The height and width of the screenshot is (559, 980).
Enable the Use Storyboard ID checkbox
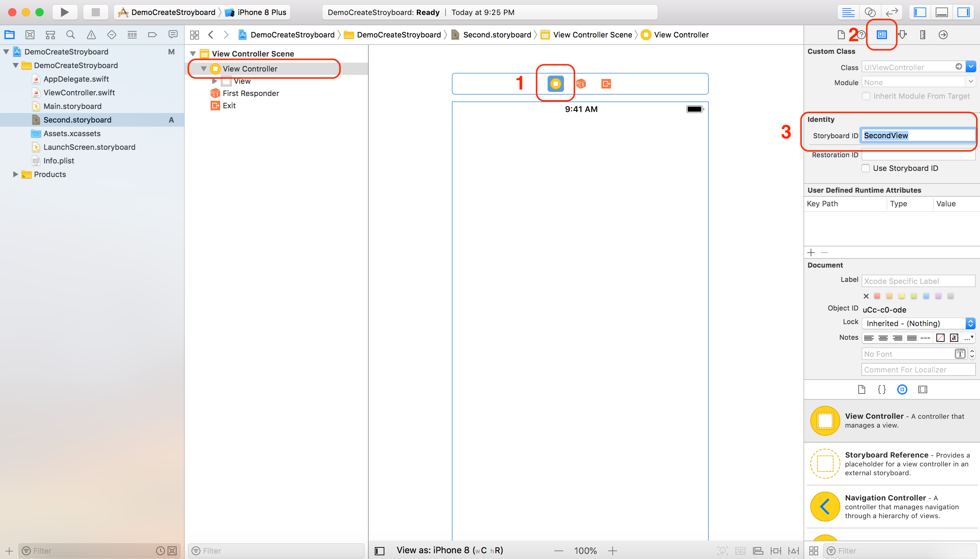point(866,168)
